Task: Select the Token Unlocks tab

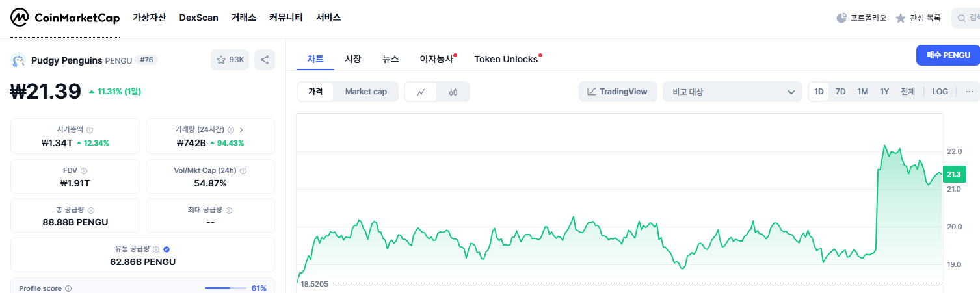Action: (507, 58)
